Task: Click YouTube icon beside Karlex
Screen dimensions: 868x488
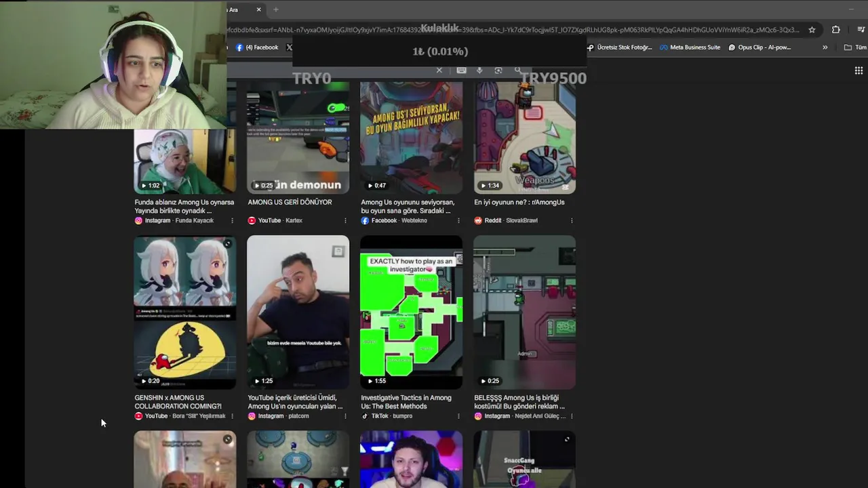Action: coord(252,220)
